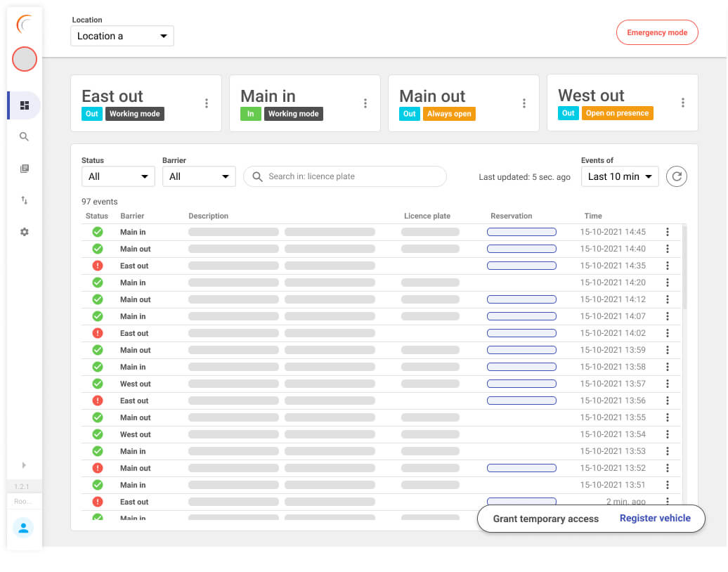Open the settings gear in the sidebar

(x=24, y=231)
